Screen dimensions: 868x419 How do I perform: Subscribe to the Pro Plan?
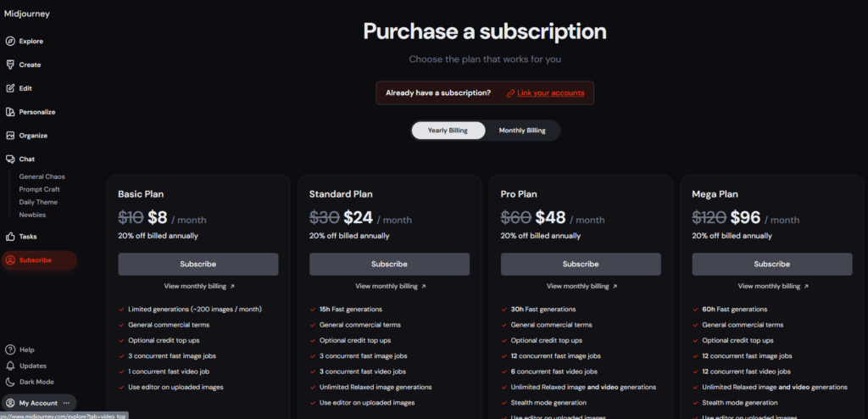(x=581, y=265)
